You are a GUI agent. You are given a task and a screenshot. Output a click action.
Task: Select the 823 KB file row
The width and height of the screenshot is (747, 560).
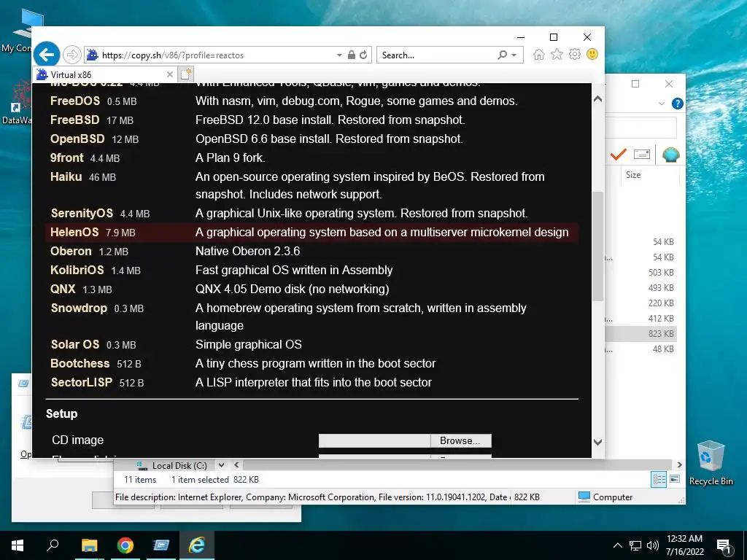click(641, 334)
